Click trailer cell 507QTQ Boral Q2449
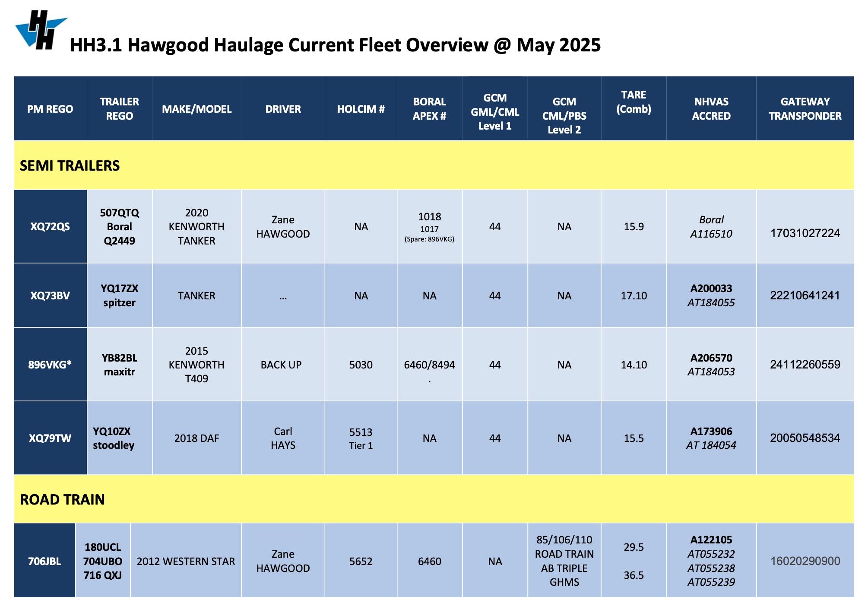868x597 pixels. pos(120,226)
